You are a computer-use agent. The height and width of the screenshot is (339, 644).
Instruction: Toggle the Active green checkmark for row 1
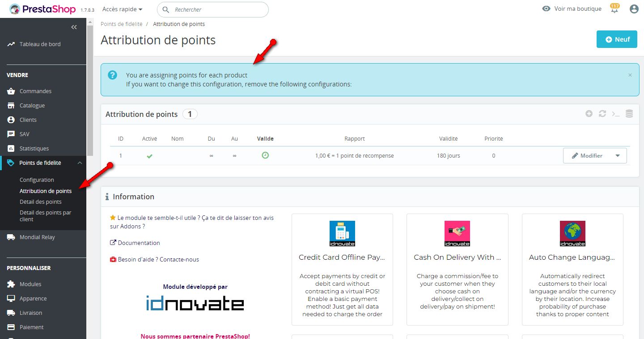point(149,156)
